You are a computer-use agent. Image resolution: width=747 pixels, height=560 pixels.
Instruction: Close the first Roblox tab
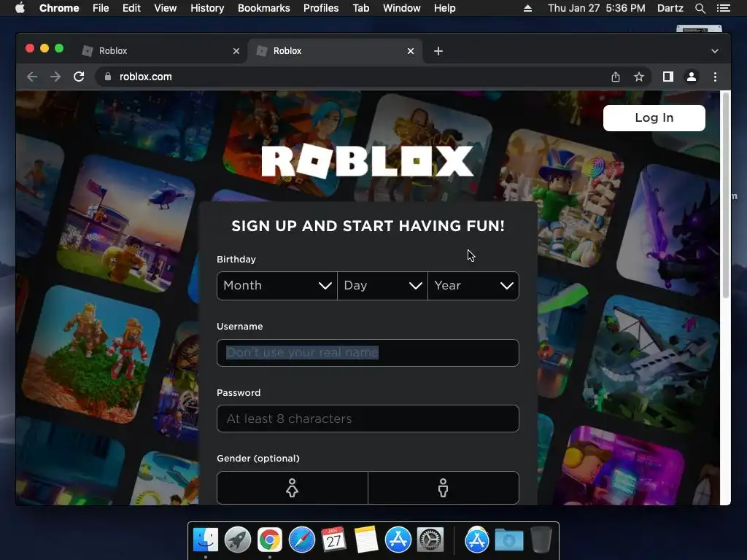coord(236,51)
